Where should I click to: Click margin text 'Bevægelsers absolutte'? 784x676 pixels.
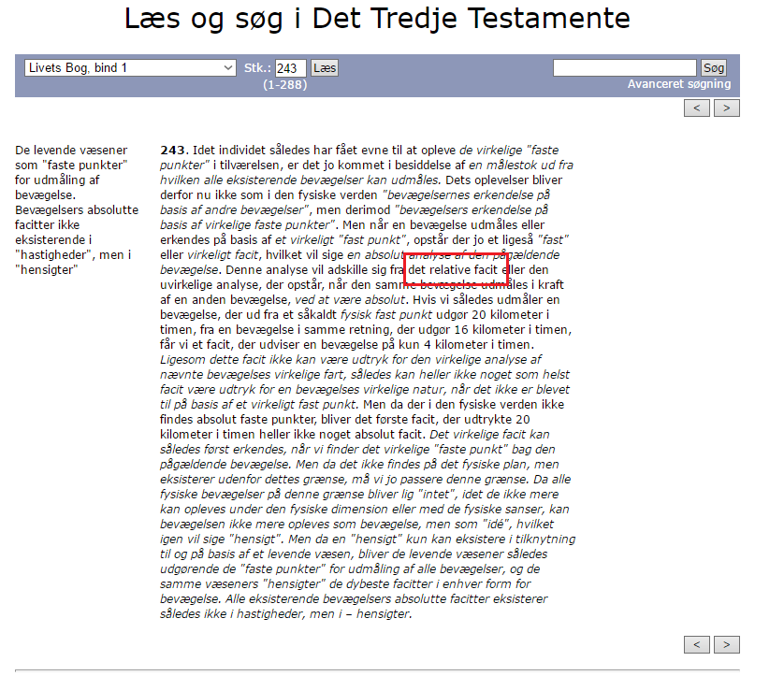click(x=77, y=209)
